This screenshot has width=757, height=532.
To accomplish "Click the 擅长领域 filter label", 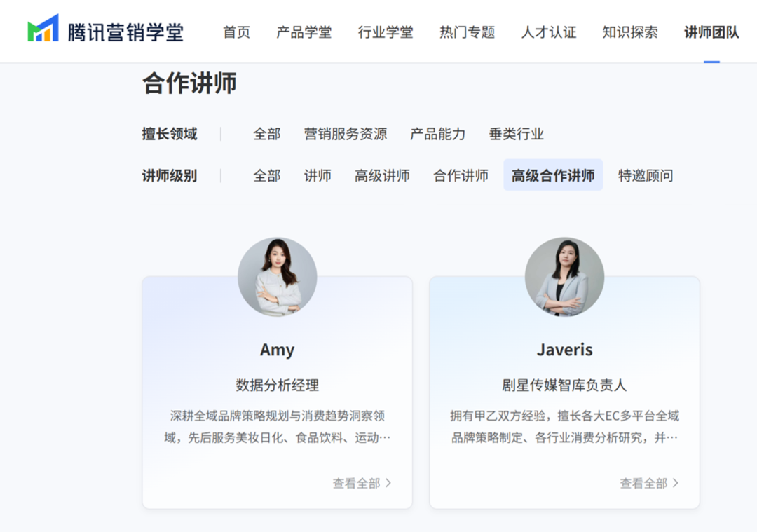I will coord(170,134).
